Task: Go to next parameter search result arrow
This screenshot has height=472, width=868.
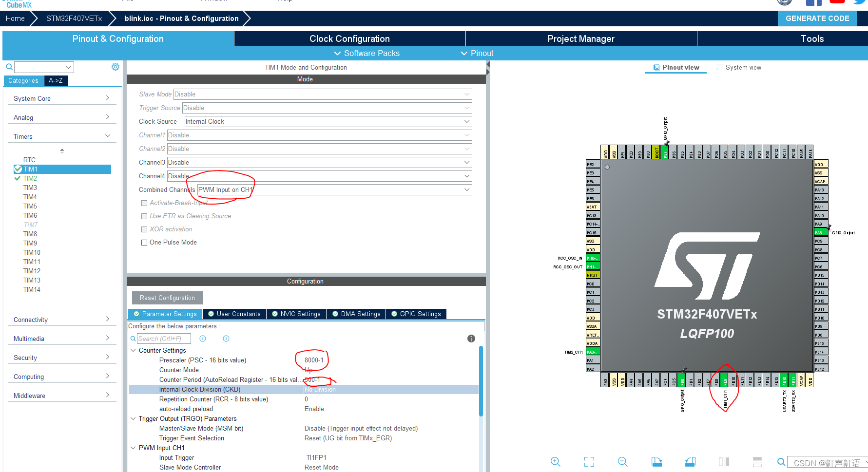Action: [226, 339]
